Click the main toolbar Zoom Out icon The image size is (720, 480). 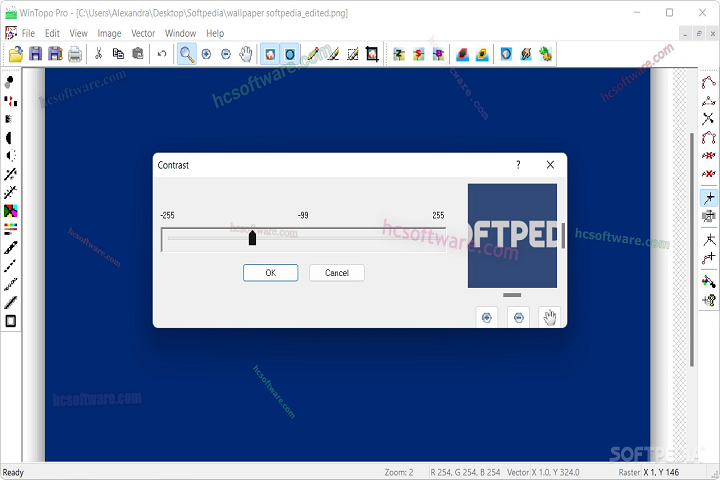[x=226, y=54]
